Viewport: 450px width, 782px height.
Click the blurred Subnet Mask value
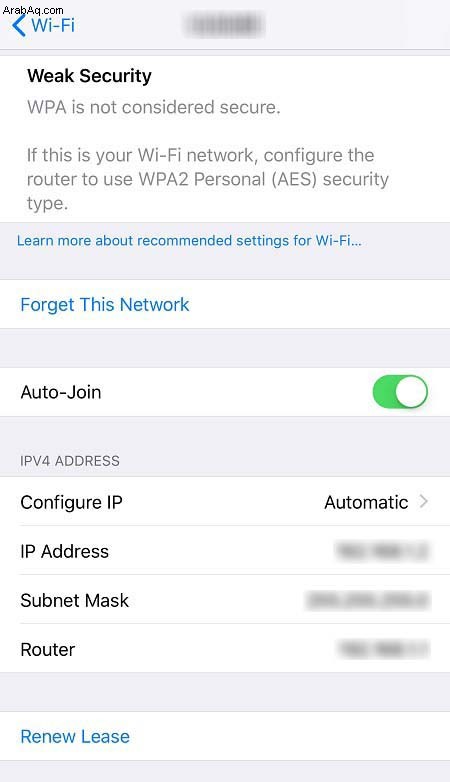[368, 600]
